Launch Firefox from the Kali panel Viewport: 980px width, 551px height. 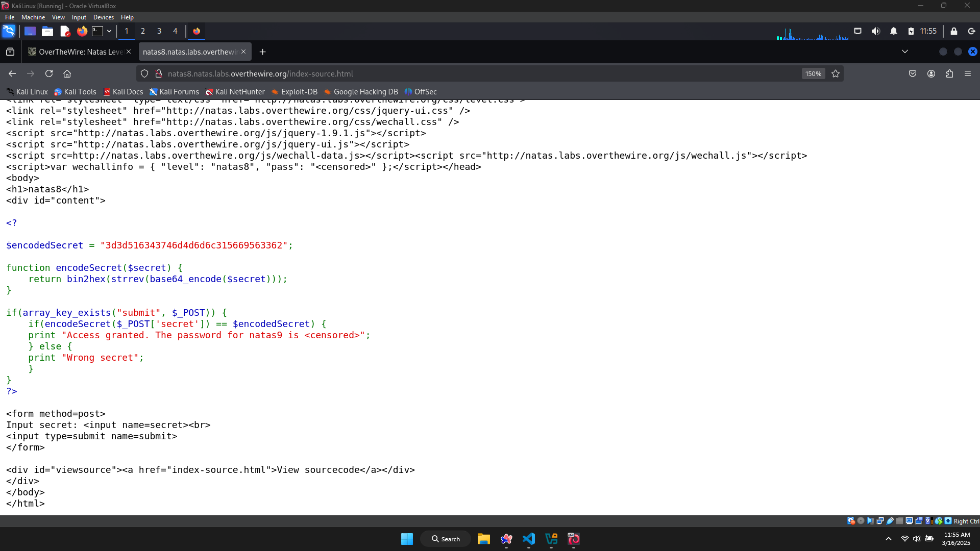tap(82, 31)
